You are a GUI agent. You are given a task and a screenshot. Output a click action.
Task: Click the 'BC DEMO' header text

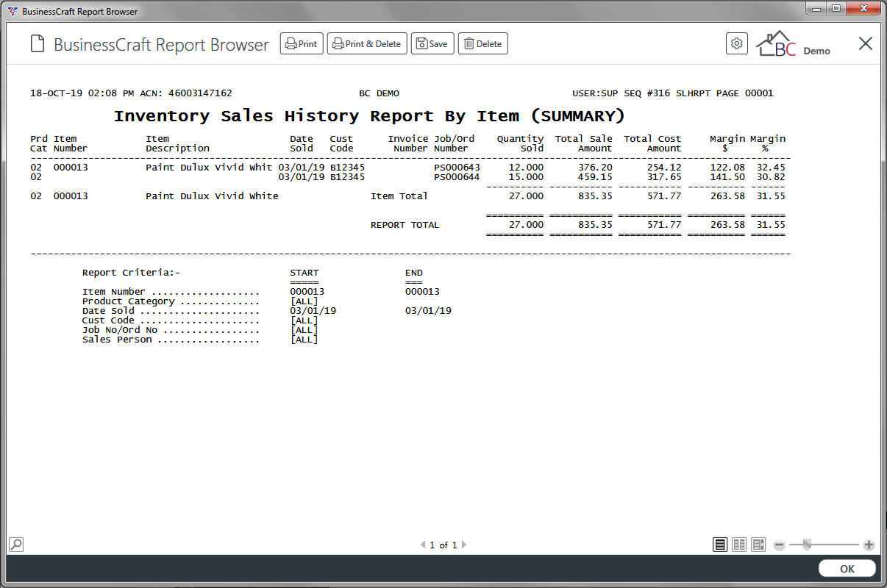pyautogui.click(x=380, y=93)
